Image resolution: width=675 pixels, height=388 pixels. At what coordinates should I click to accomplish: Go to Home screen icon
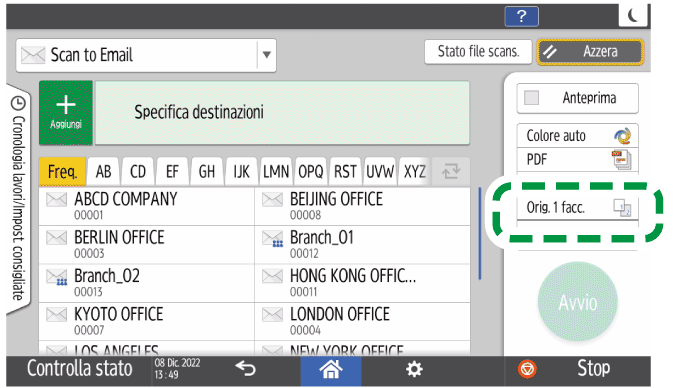(331, 369)
